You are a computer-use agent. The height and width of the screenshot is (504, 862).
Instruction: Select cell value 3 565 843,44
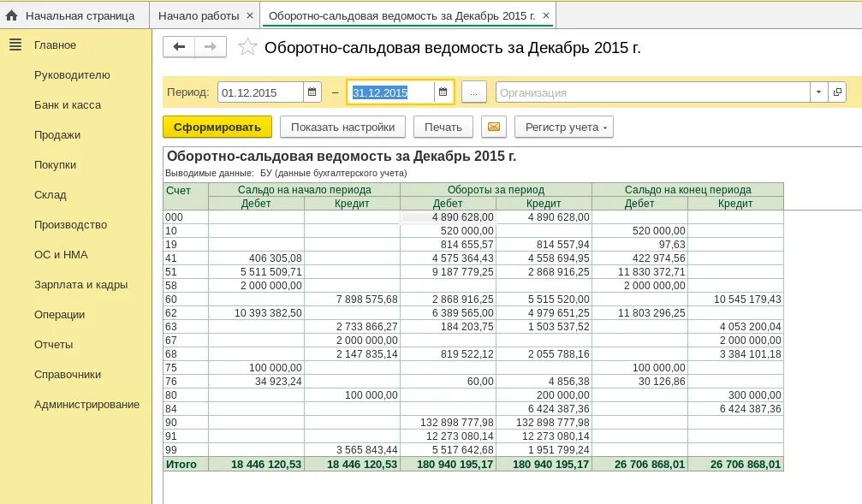352,450
